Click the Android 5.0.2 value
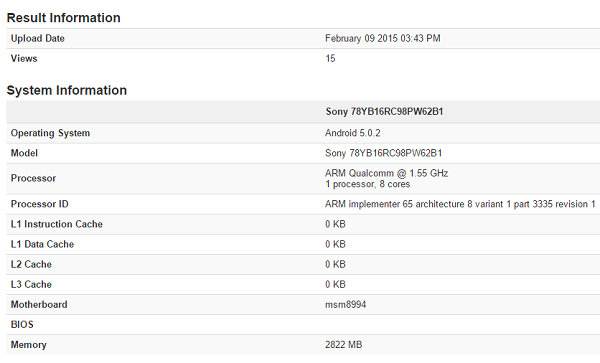 point(353,133)
